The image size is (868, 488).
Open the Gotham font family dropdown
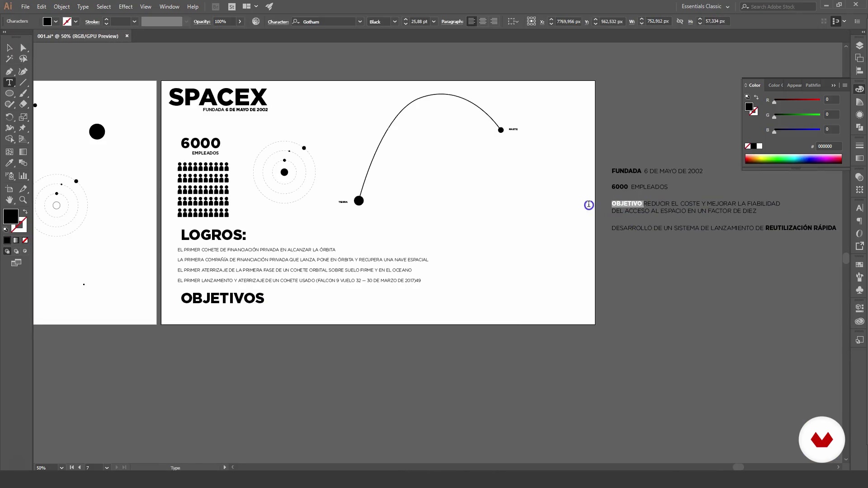360,21
